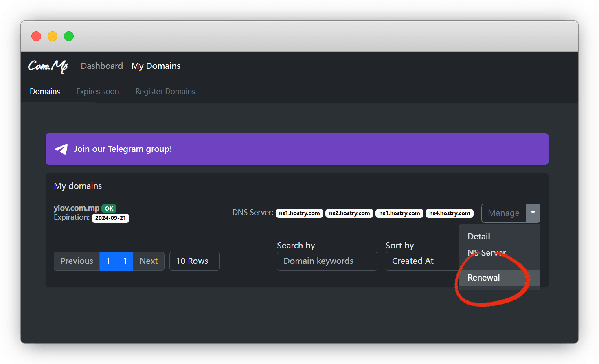Select the Domains sub-tab
Image resolution: width=599 pixels, height=364 pixels.
tap(45, 92)
